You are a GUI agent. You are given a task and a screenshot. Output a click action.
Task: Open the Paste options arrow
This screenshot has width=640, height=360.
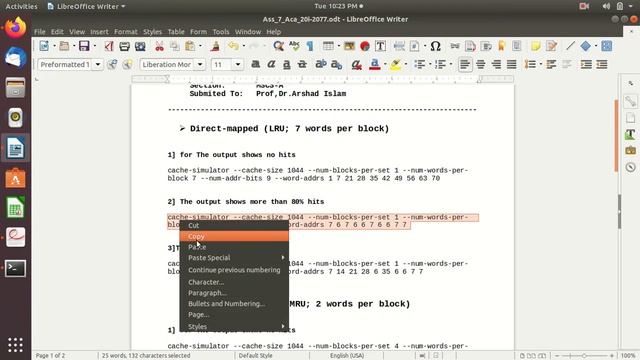click(x=200, y=46)
